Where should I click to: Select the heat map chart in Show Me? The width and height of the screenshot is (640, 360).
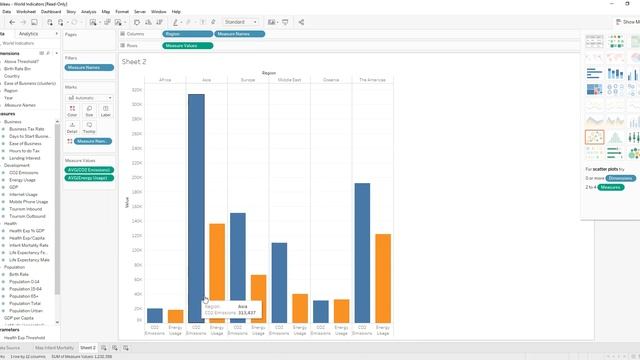(615, 41)
